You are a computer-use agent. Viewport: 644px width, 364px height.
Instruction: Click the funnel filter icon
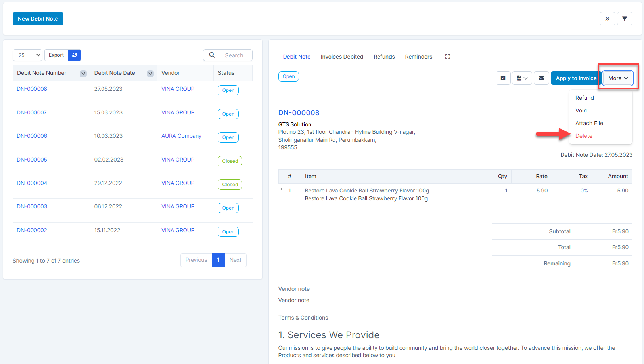625,19
